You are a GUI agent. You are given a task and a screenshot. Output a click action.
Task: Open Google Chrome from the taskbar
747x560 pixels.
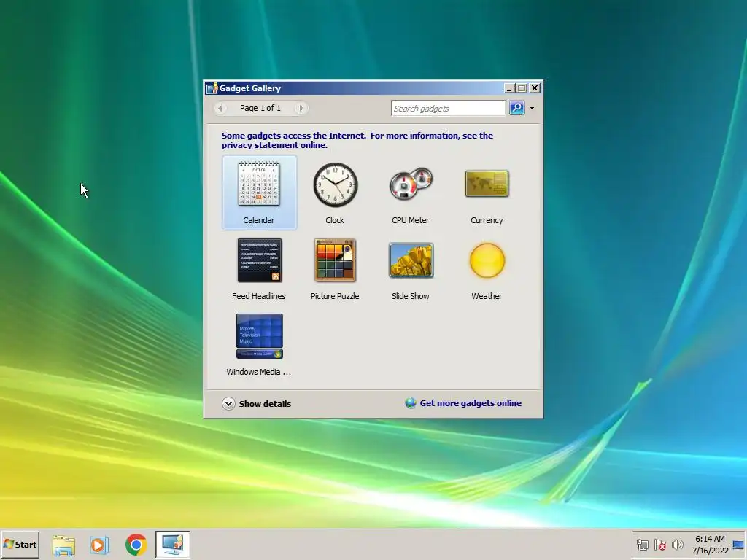point(136,545)
